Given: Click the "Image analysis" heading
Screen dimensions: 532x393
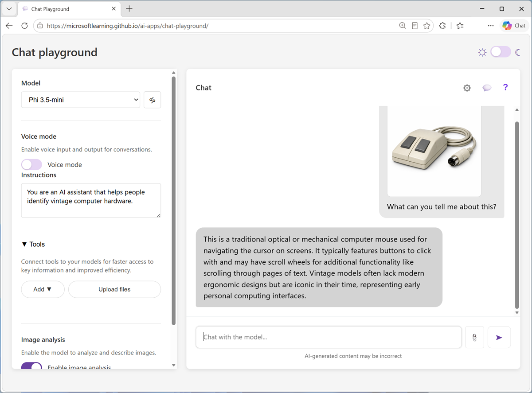Looking at the screenshot, I should 43,340.
